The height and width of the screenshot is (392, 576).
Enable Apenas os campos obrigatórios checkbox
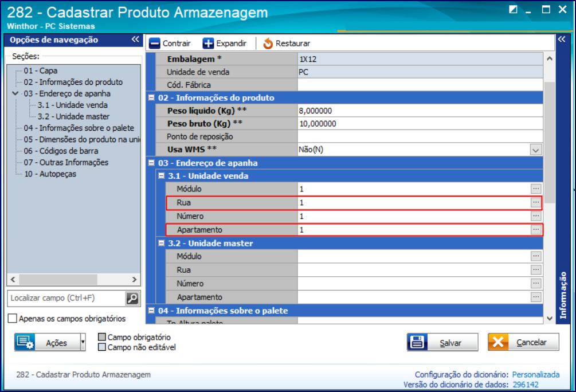(x=13, y=318)
